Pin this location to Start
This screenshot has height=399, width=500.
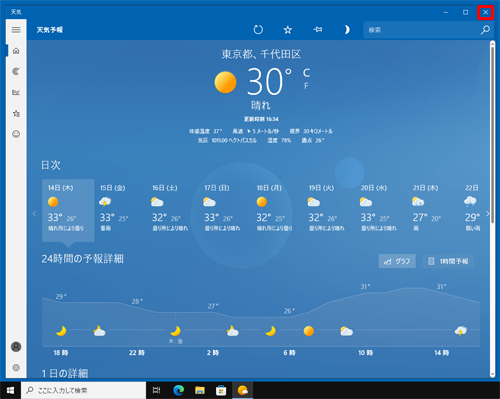317,30
